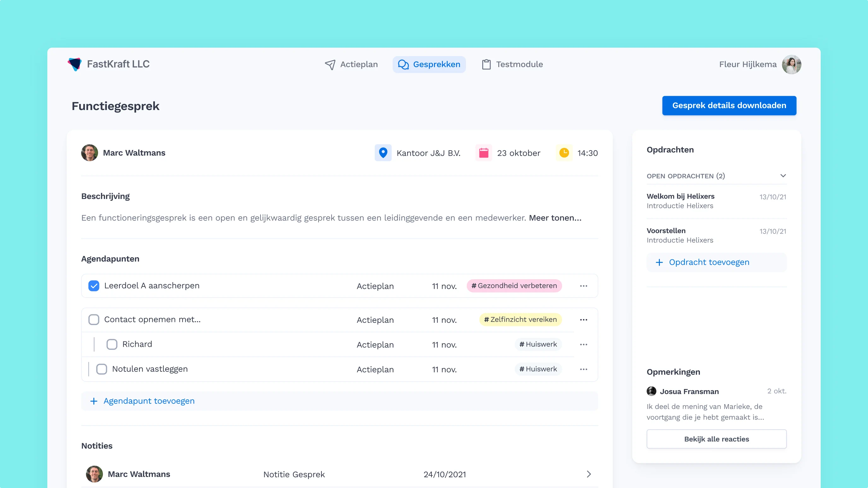Click the pink Gezondheid verbeteren tag

(x=514, y=286)
